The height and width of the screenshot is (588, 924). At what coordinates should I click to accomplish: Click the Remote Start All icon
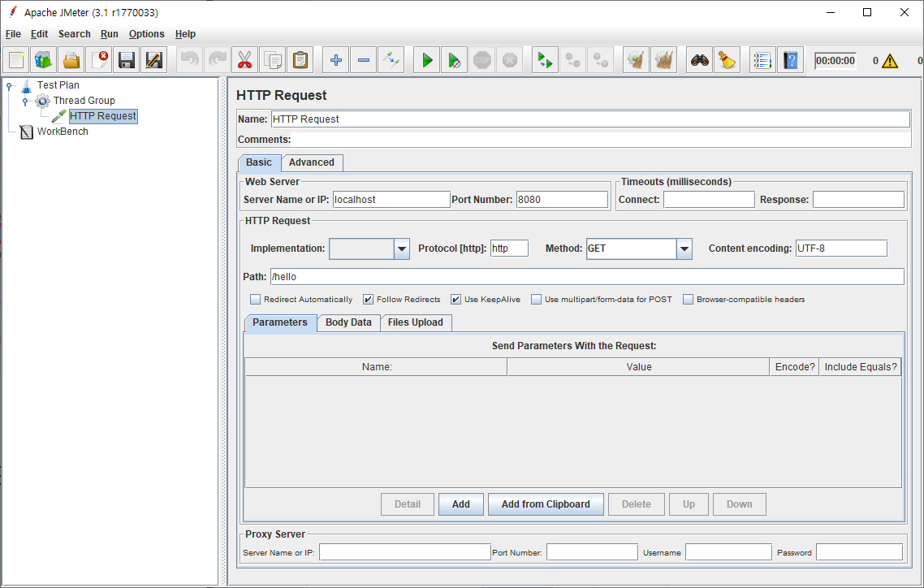[x=545, y=60]
